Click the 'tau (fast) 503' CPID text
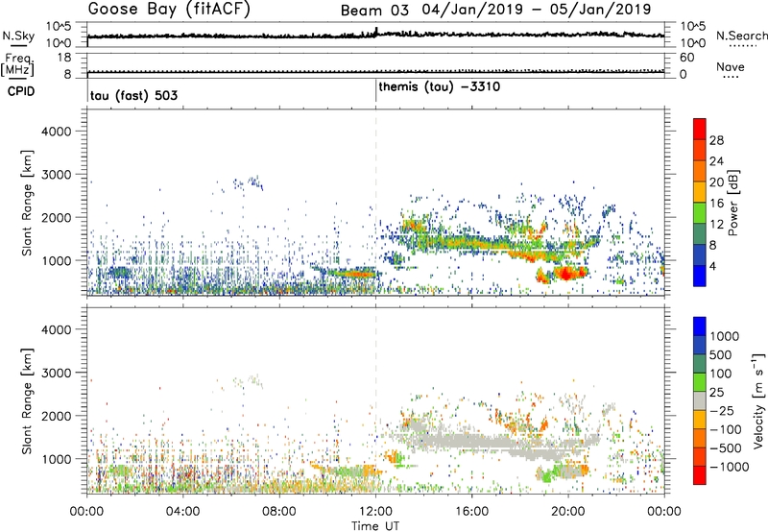This screenshot has width=768, height=532. click(x=133, y=95)
